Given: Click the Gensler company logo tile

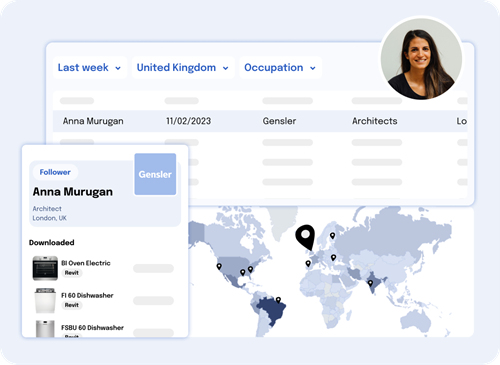Looking at the screenshot, I should coord(155,174).
